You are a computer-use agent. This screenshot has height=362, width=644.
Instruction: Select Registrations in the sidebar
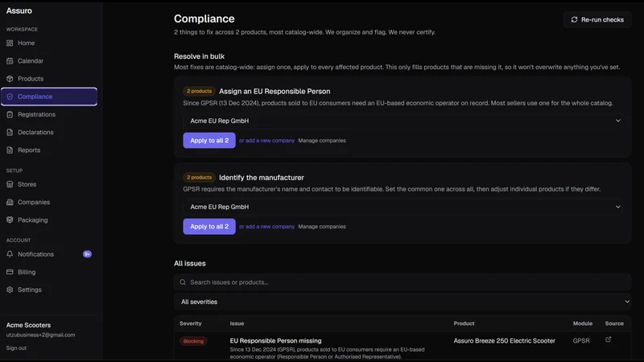[x=49, y=114]
